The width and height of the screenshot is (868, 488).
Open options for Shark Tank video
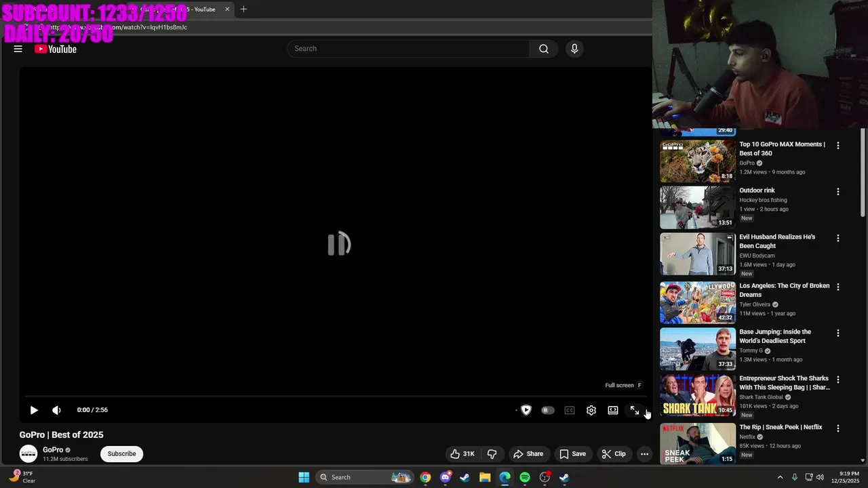coord(838,380)
